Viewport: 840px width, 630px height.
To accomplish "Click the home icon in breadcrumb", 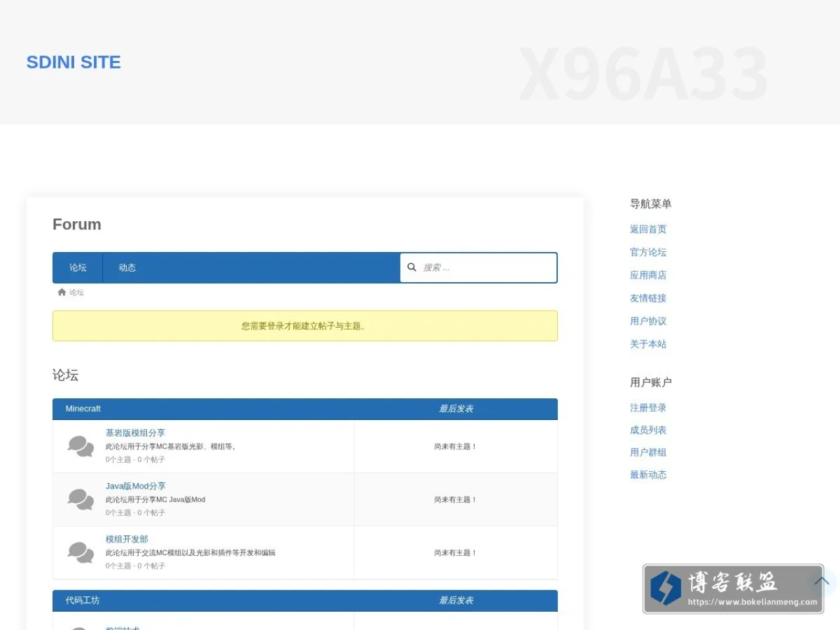I will pyautogui.click(x=62, y=292).
